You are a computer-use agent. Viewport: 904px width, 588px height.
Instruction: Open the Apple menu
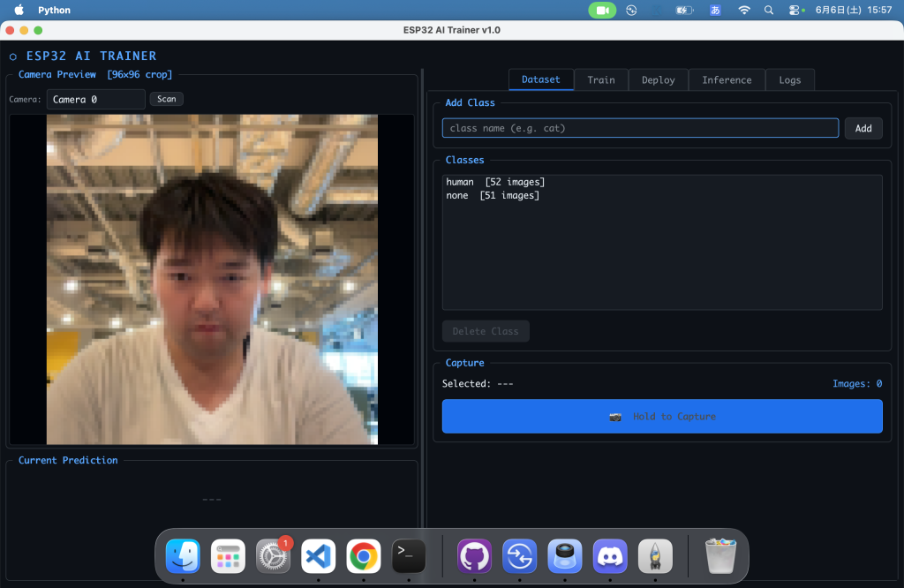pos(19,10)
